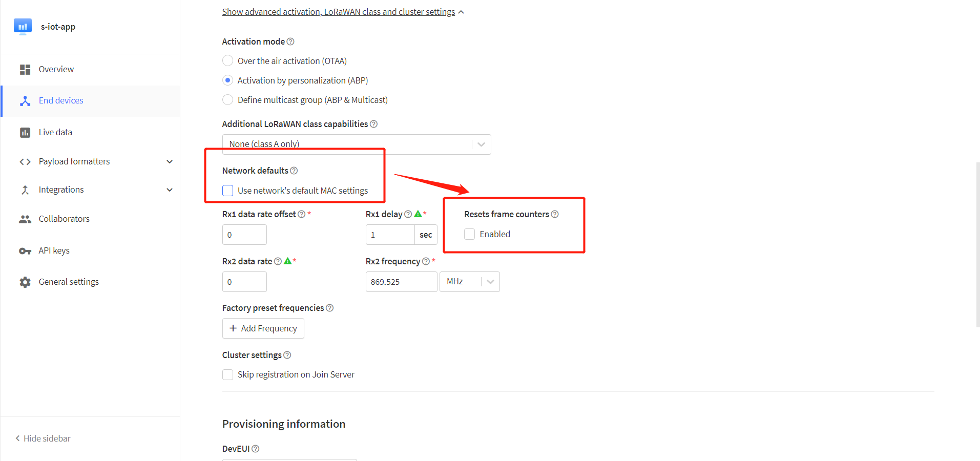Screen dimensions: 980x461
Task: Open help icon next to Rx2 frequency
Action: click(x=426, y=261)
